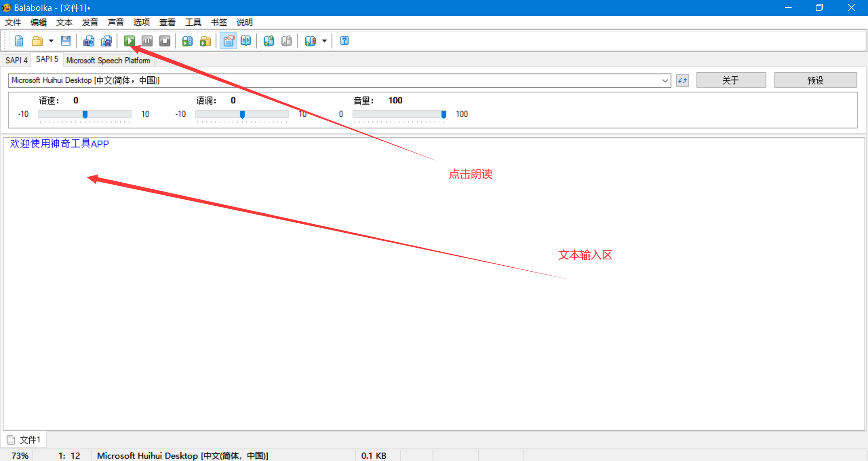868x461 pixels.
Task: Open the 工具 menu
Action: point(193,23)
